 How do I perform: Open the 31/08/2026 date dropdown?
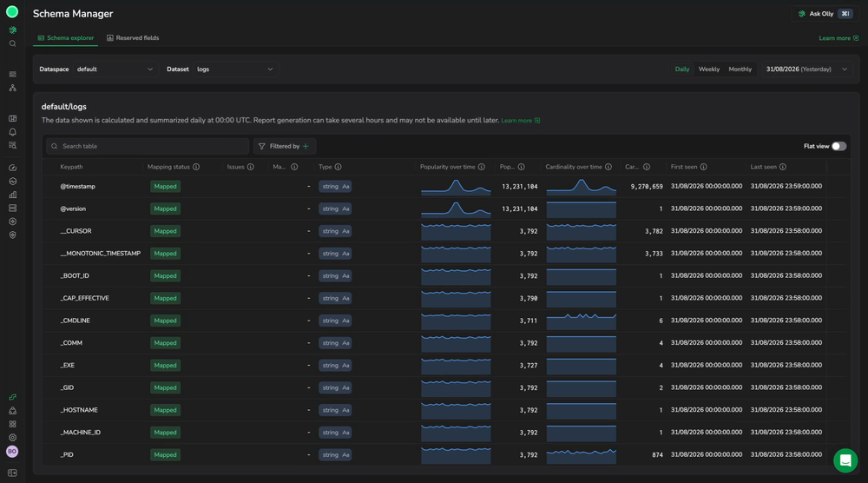tap(806, 69)
